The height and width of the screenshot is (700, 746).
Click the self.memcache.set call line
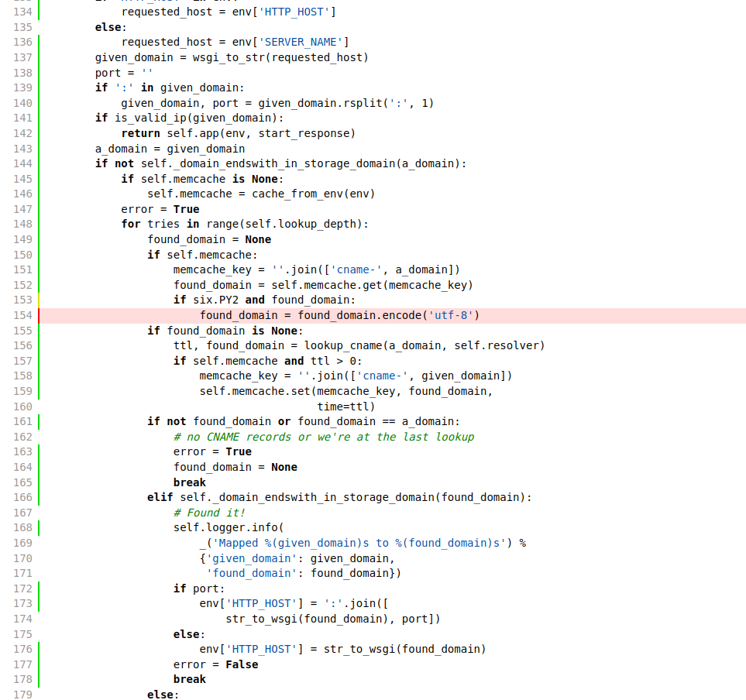[345, 391]
